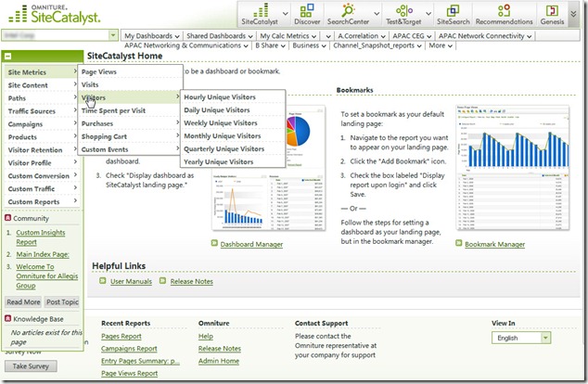Image resolution: width=588 pixels, height=384 pixels.
Task: Open the Test&Target suite icon
Action: (x=405, y=13)
